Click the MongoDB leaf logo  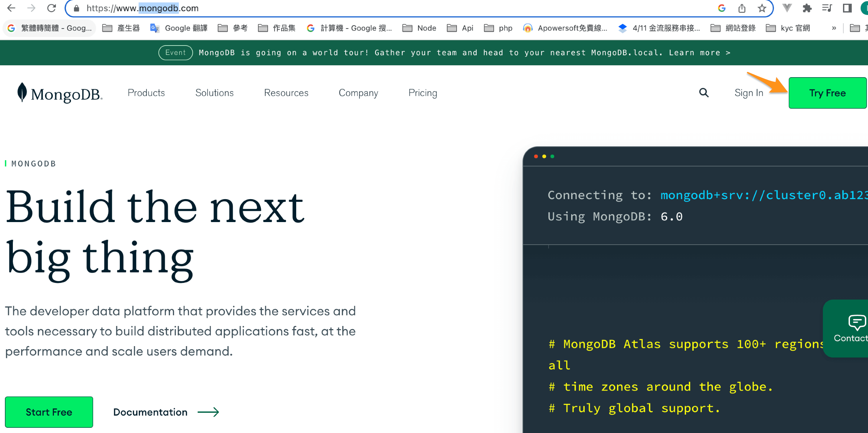click(22, 92)
